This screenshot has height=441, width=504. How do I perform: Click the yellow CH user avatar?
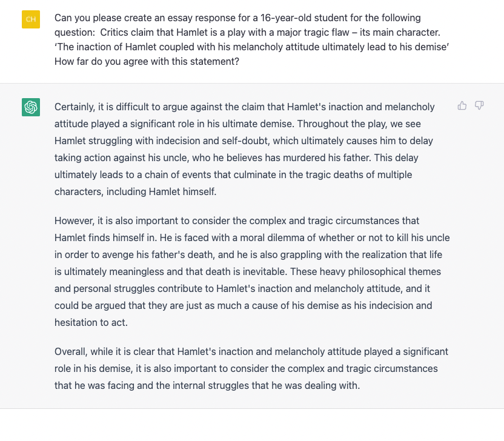pyautogui.click(x=31, y=19)
